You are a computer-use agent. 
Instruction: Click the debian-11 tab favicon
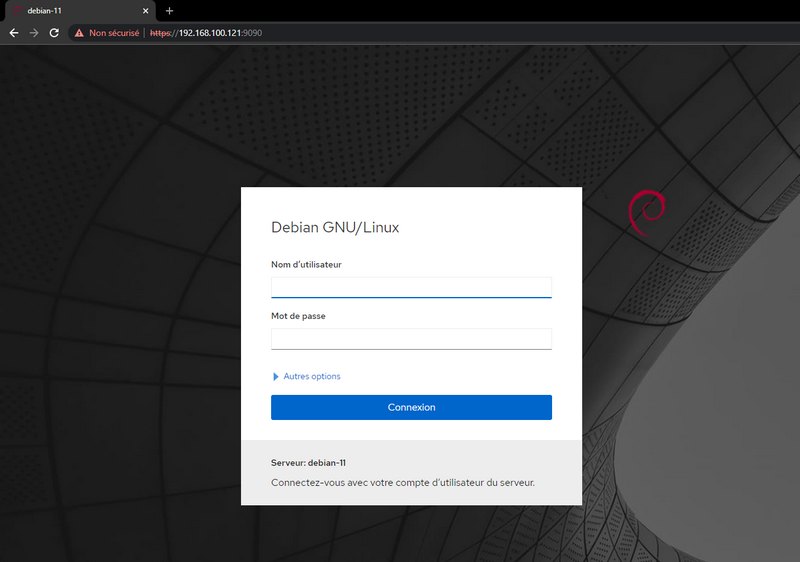click(18, 11)
